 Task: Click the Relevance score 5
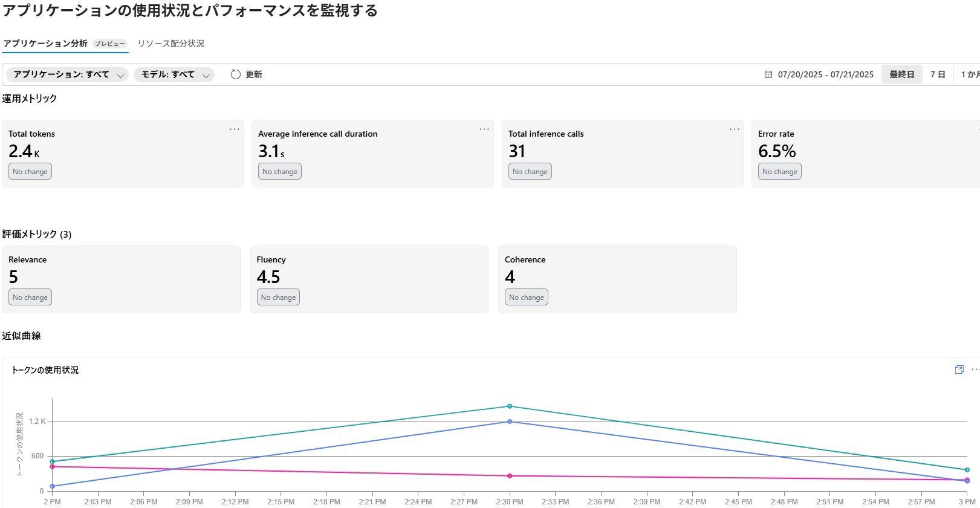click(x=13, y=277)
